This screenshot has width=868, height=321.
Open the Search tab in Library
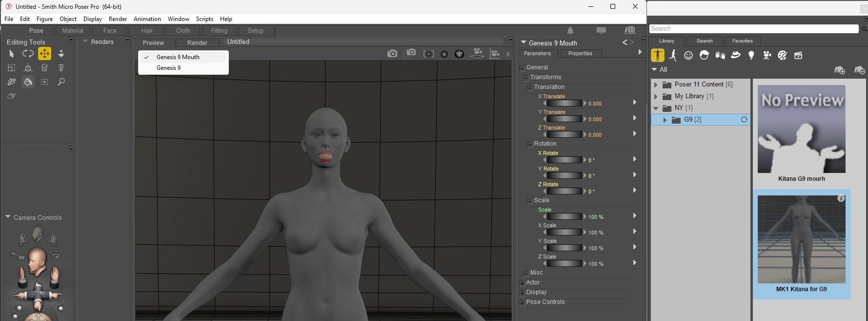[704, 41]
